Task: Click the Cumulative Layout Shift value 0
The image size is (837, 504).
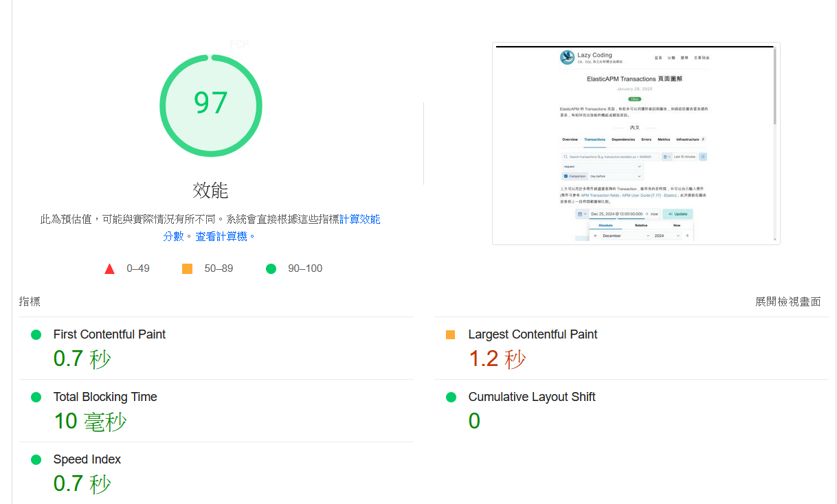Action: pos(474,421)
